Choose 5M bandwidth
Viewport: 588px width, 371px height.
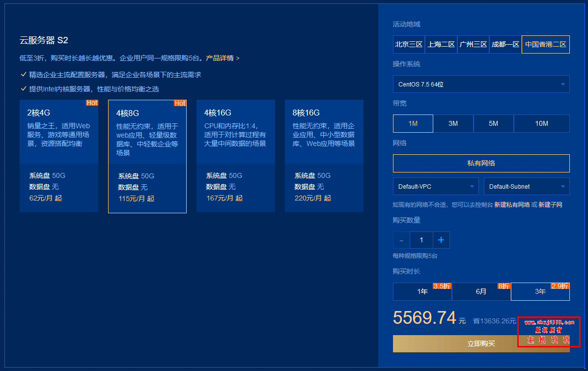point(494,123)
